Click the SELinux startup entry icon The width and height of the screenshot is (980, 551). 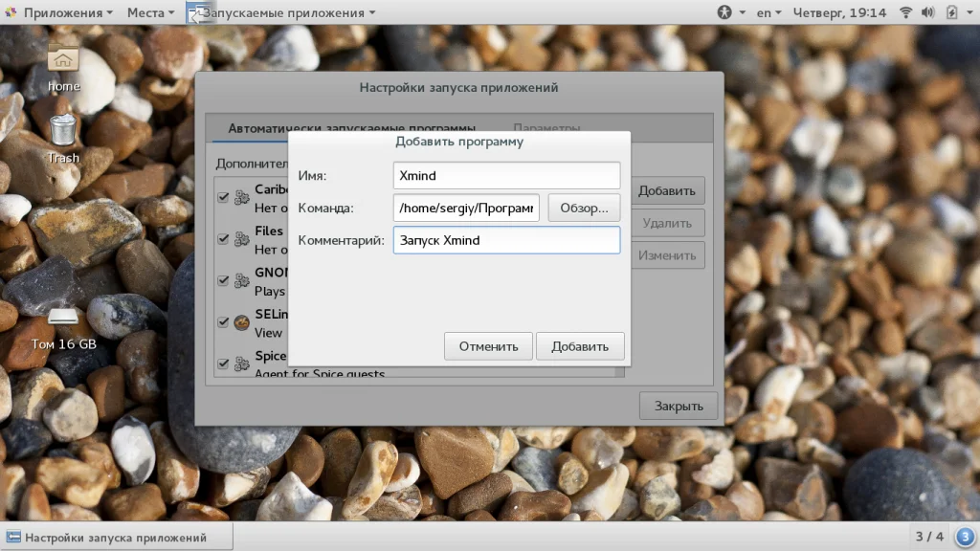coord(242,323)
